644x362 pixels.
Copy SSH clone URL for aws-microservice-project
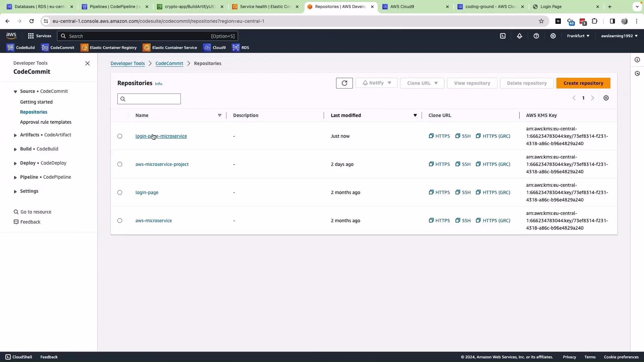point(463,164)
